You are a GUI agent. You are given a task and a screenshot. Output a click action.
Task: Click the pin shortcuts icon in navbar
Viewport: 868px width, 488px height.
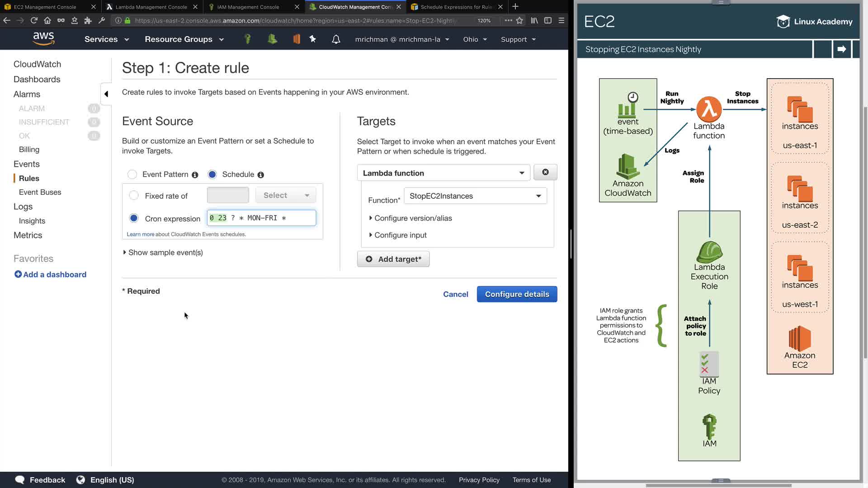click(x=312, y=39)
